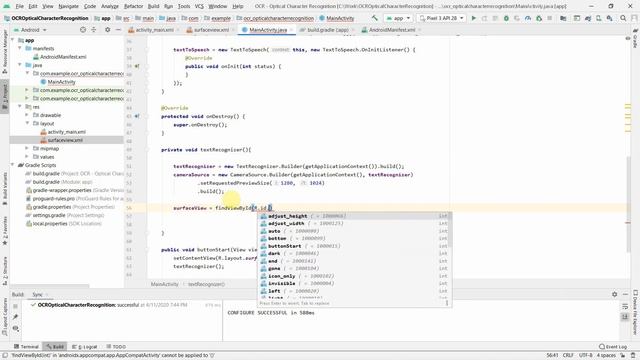This screenshot has width=640, height=360.
Task: Open Project panel settings gear
Action: pos(107,30)
